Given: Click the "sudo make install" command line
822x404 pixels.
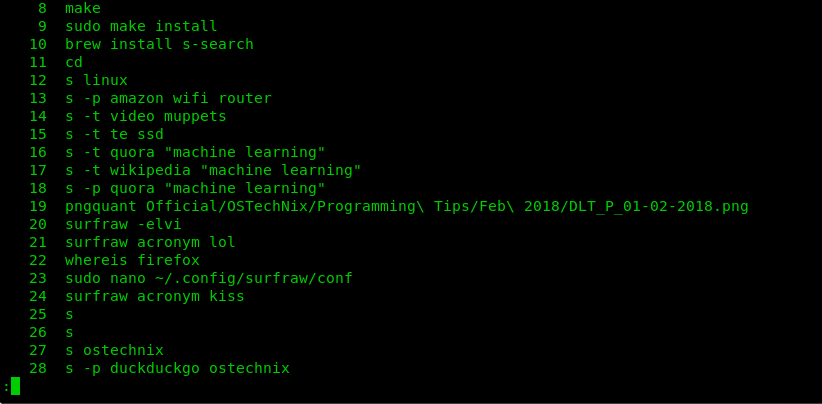Looking at the screenshot, I should coord(141,26).
